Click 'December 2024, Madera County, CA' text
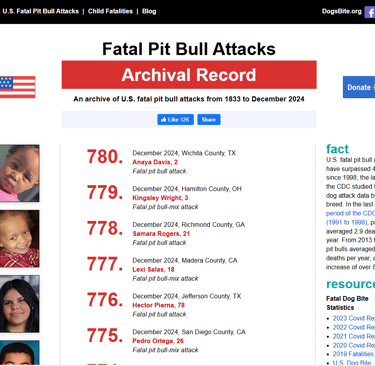The image size is (375, 366). pos(185,260)
